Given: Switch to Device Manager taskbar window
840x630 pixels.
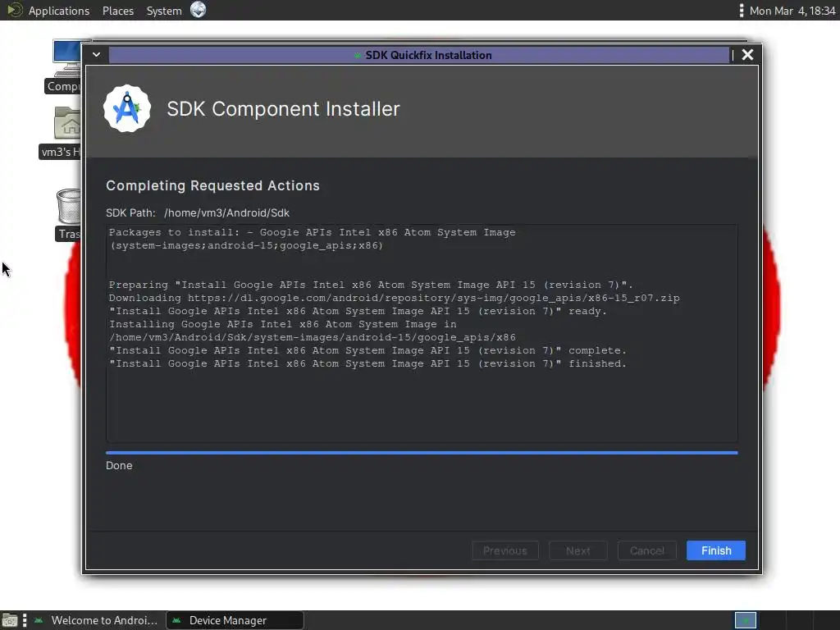Looking at the screenshot, I should click(x=235, y=620).
